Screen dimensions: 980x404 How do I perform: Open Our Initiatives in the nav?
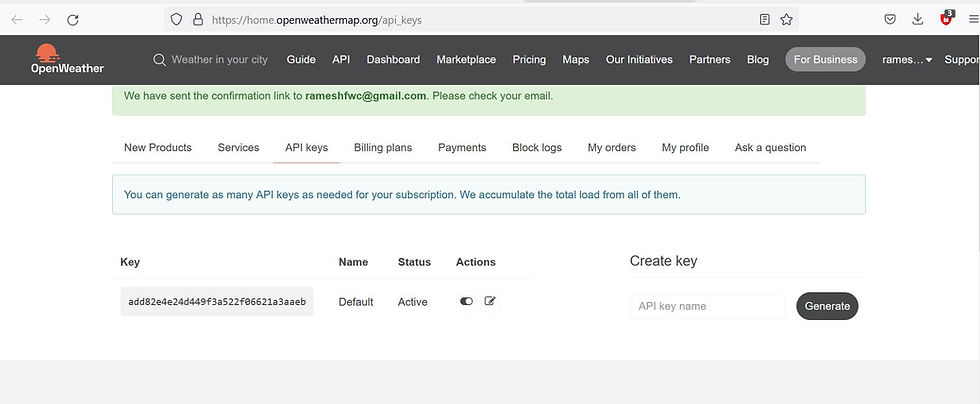point(639,59)
